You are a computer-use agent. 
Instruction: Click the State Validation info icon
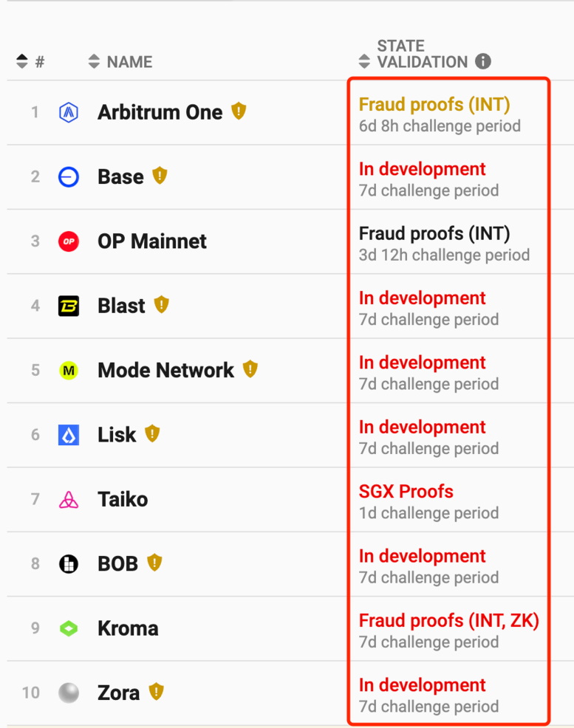point(483,61)
